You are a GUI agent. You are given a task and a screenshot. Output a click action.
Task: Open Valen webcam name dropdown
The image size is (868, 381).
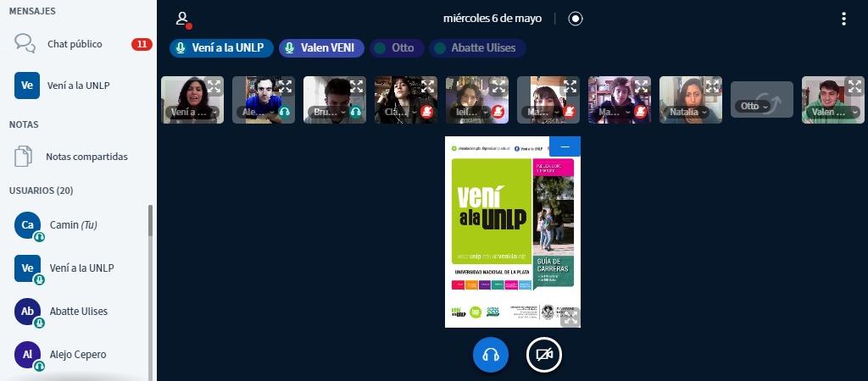pos(827,112)
